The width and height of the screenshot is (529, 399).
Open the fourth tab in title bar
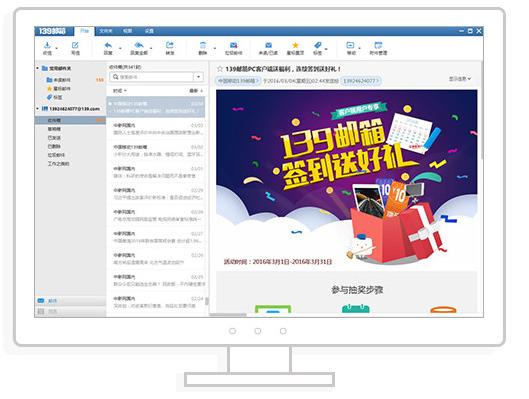click(149, 31)
